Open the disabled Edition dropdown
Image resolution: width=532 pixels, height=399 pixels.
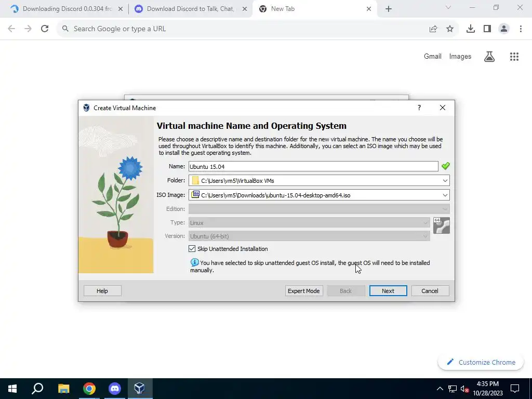tap(319, 209)
